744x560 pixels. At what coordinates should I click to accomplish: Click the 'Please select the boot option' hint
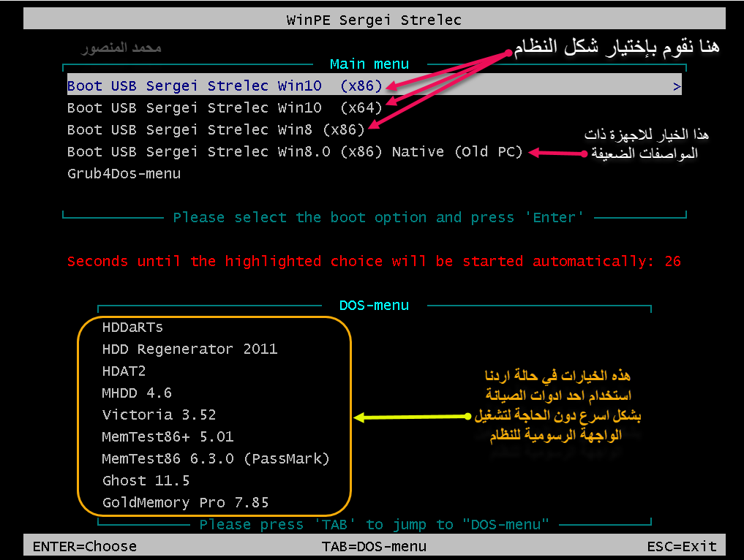[378, 217]
